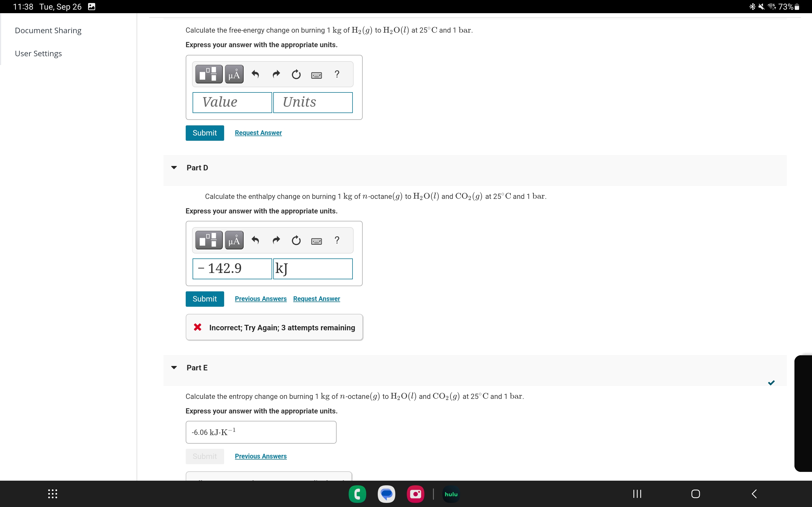
Task: Submit the Part D answer
Action: click(204, 299)
